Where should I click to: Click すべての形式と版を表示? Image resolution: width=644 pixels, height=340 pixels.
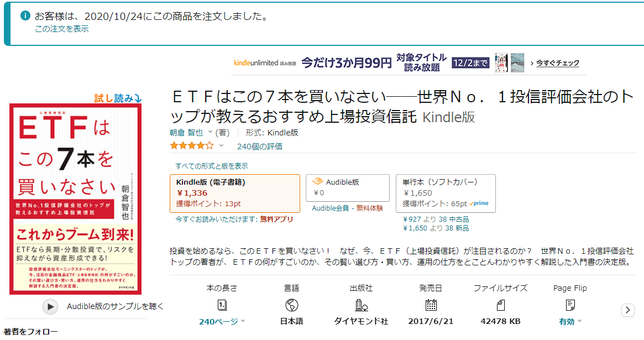(212, 166)
